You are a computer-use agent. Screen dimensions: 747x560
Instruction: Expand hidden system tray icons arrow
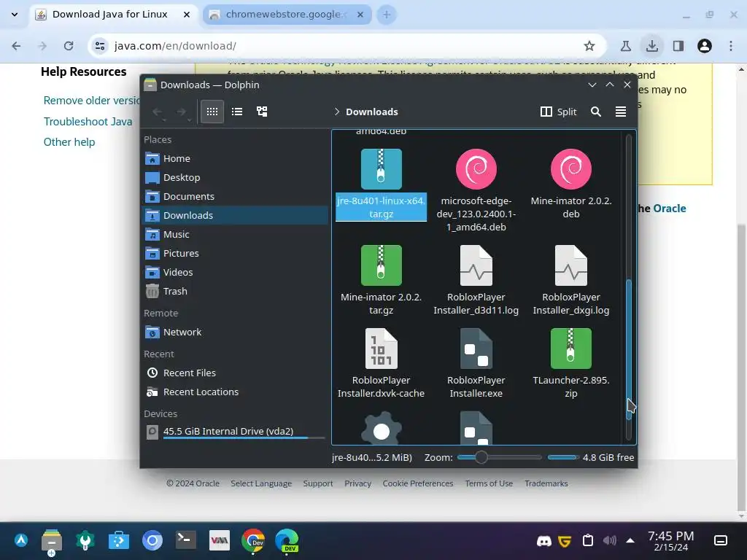click(x=630, y=540)
